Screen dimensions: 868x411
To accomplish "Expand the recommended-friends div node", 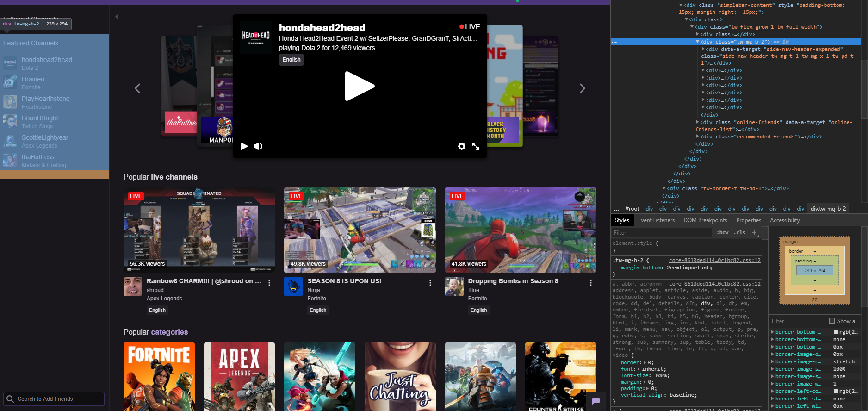I will coord(697,137).
